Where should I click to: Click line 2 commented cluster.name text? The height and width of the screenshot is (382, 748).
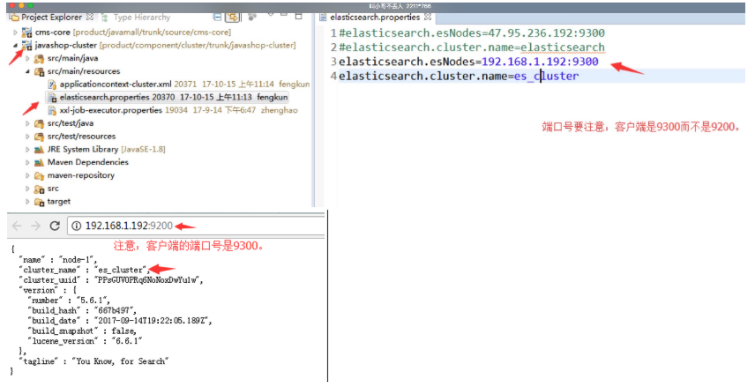[x=471, y=48]
